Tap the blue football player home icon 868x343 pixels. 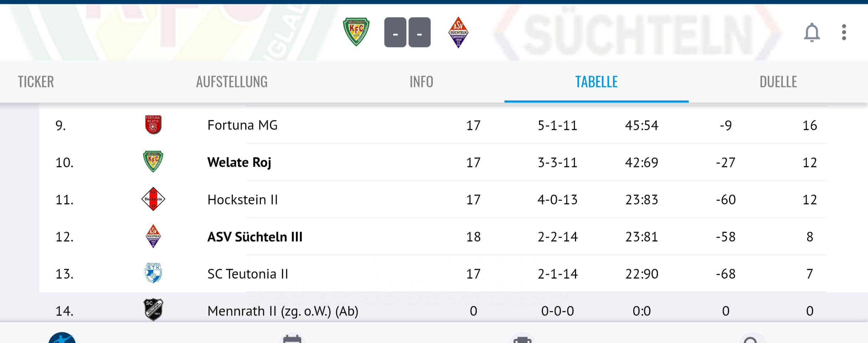click(62, 338)
